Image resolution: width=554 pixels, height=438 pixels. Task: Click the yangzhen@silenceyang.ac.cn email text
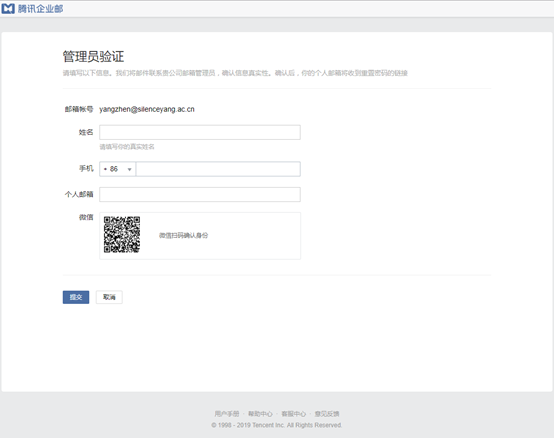pyautogui.click(x=147, y=109)
